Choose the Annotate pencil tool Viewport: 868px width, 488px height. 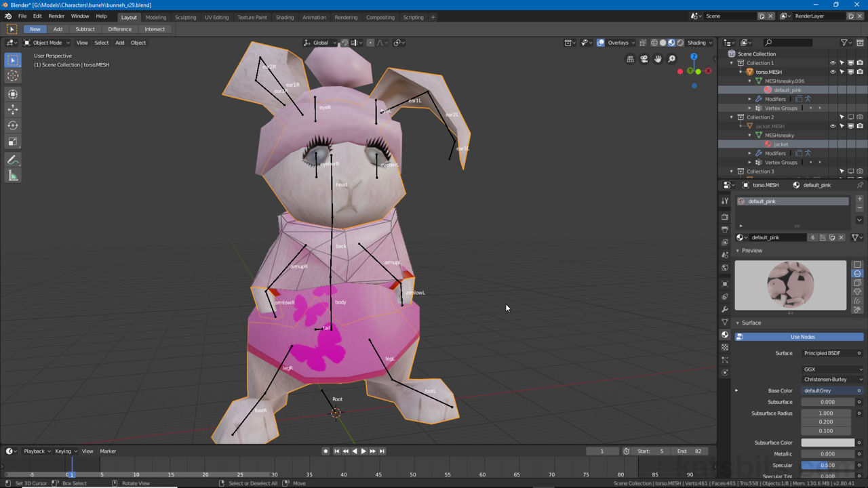pos(13,160)
